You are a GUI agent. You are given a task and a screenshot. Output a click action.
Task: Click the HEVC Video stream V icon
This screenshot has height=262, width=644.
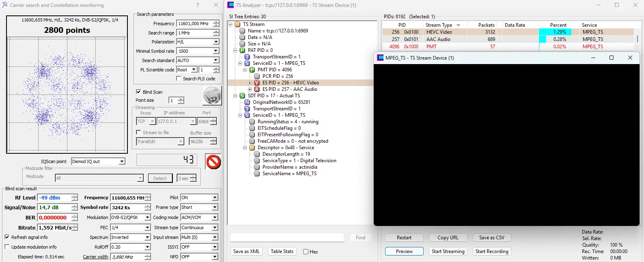257,83
